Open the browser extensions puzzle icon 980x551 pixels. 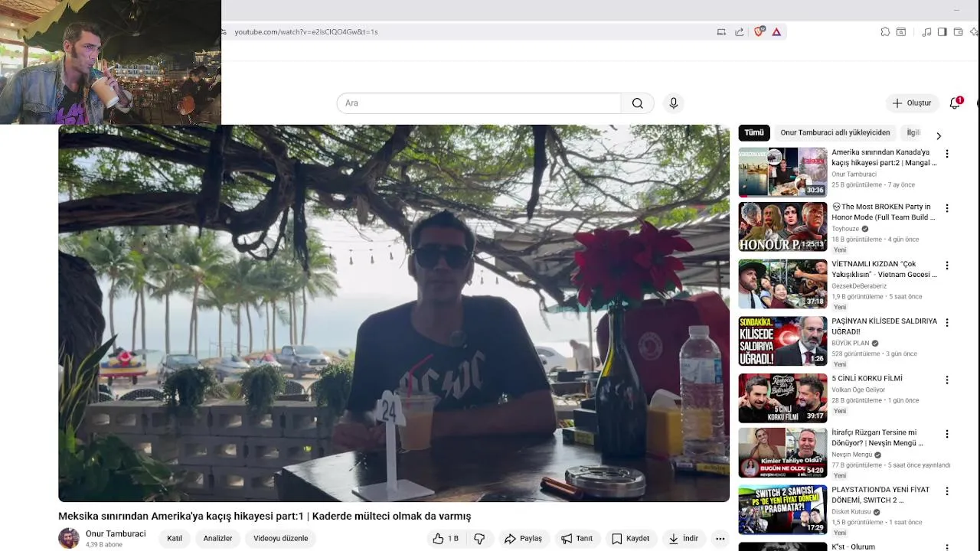(885, 32)
